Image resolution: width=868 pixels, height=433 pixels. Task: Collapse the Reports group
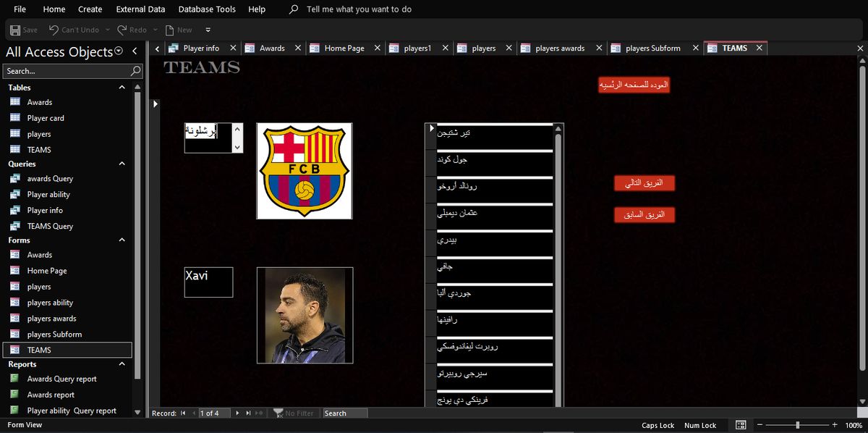point(122,364)
